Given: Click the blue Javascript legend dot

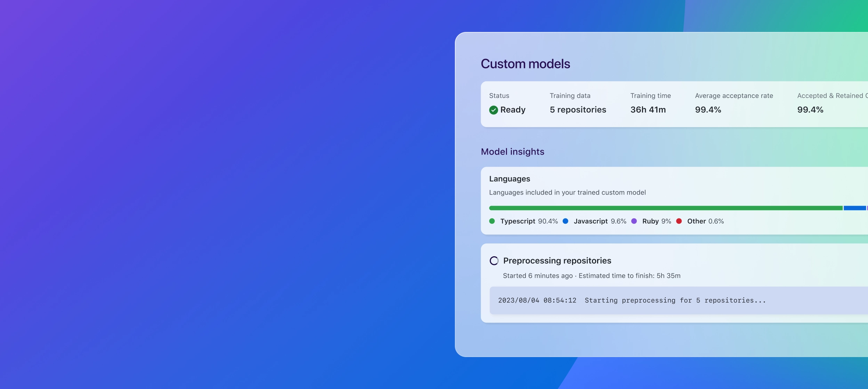Looking at the screenshot, I should coord(565,221).
